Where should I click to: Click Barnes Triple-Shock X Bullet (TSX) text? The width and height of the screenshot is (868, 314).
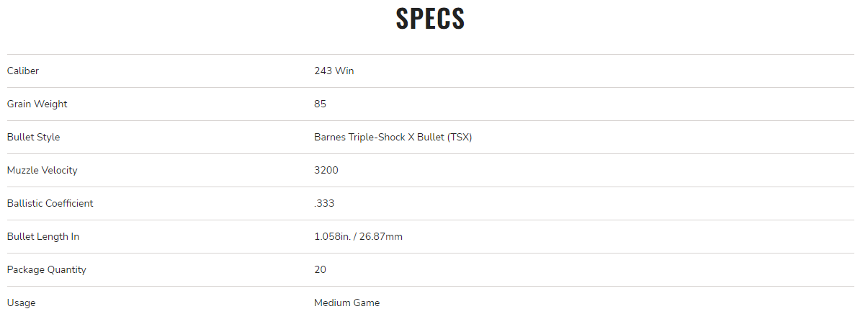393,137
